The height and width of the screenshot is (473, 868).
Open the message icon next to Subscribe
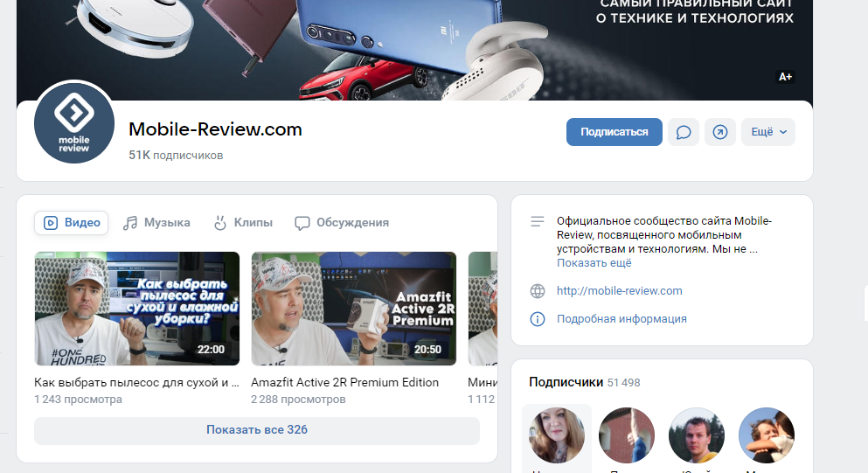coord(683,132)
